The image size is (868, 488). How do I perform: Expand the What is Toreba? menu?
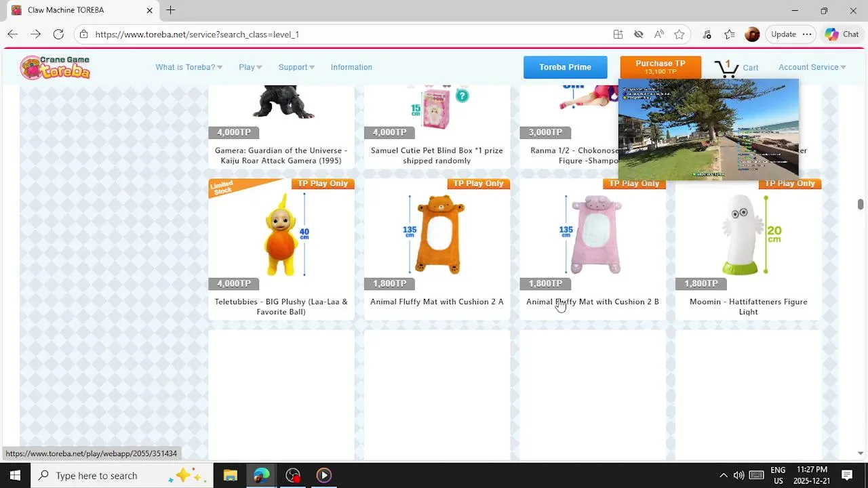189,67
